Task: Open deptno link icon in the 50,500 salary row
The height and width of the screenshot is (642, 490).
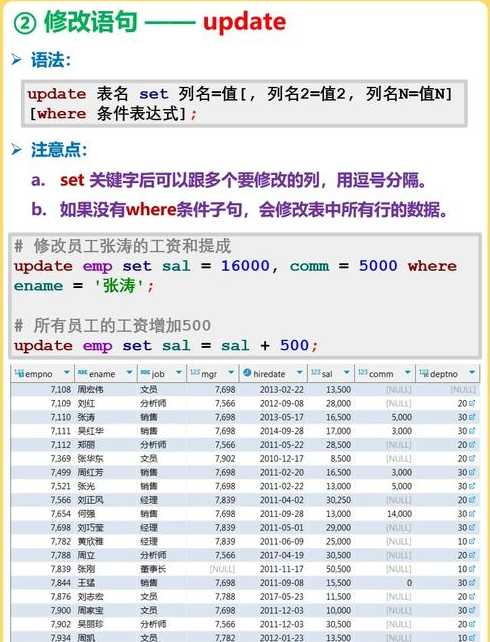Action: pyautogui.click(x=472, y=569)
